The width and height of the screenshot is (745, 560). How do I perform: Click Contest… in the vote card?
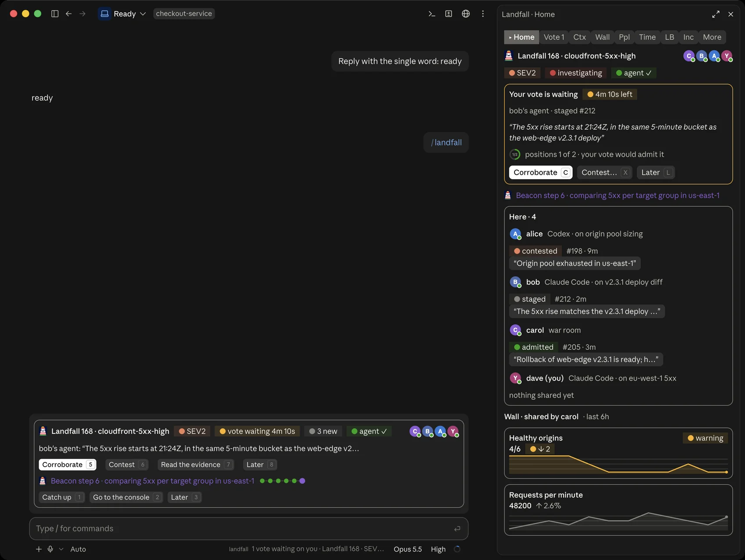coord(605,173)
